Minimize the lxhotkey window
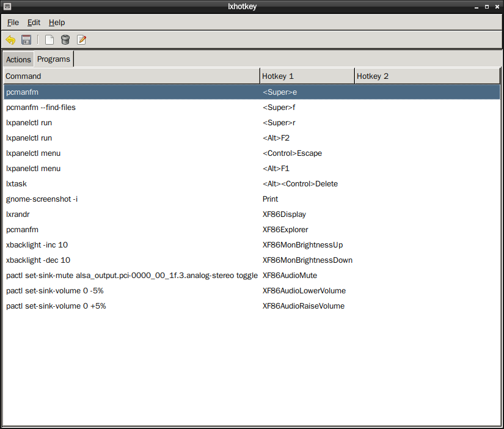The width and height of the screenshot is (504, 429). click(477, 6)
